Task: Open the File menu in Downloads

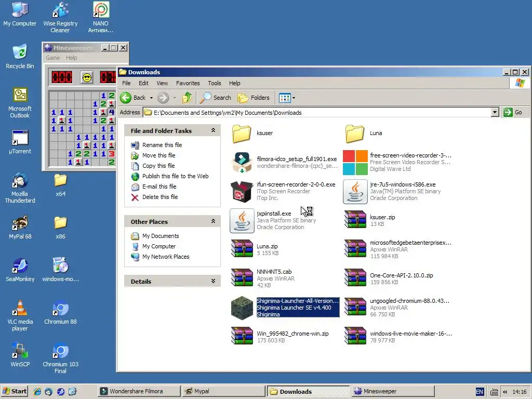Action: pyautogui.click(x=126, y=83)
